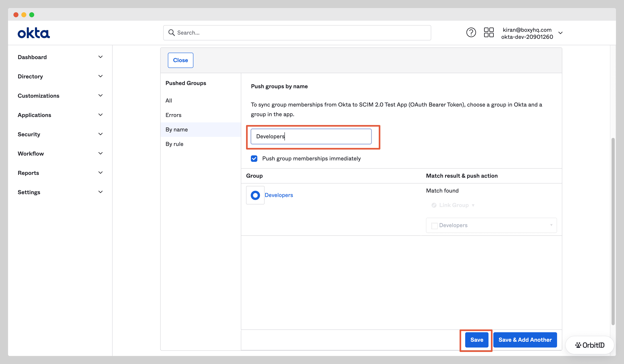Click the Save button
Screen dimensions: 624x364
(477, 340)
